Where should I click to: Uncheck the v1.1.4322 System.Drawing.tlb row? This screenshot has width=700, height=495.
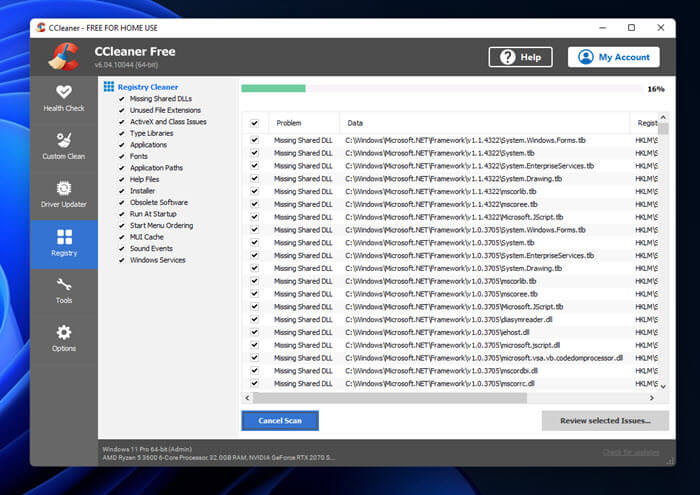click(254, 179)
